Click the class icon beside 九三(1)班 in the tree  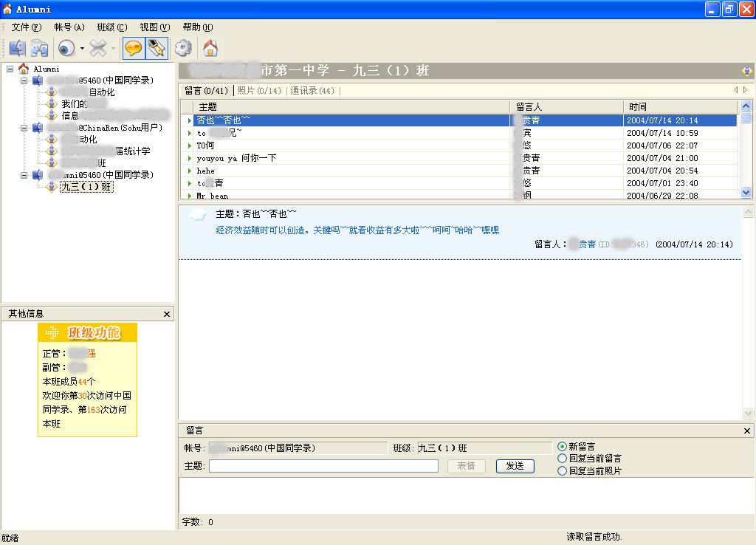(x=52, y=187)
